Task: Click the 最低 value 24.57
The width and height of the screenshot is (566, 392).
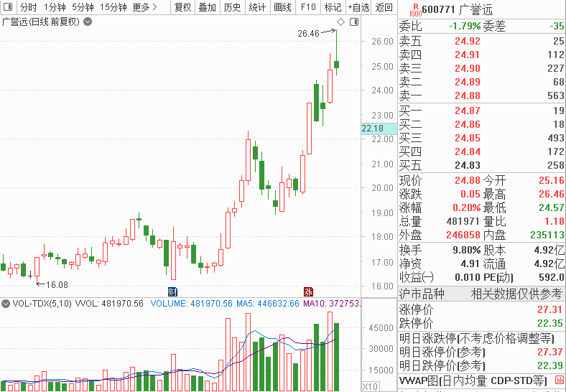Action: [x=552, y=208]
